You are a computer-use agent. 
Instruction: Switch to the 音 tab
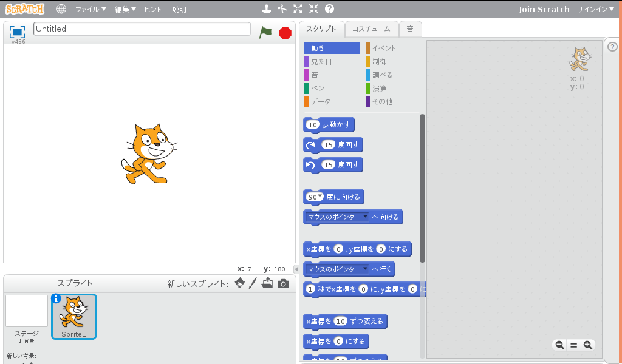tap(410, 29)
